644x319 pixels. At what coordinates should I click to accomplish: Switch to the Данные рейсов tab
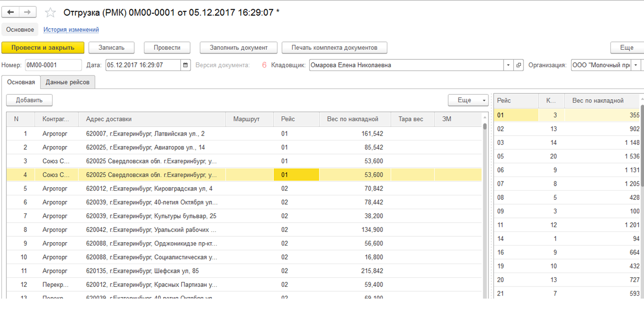coord(68,82)
